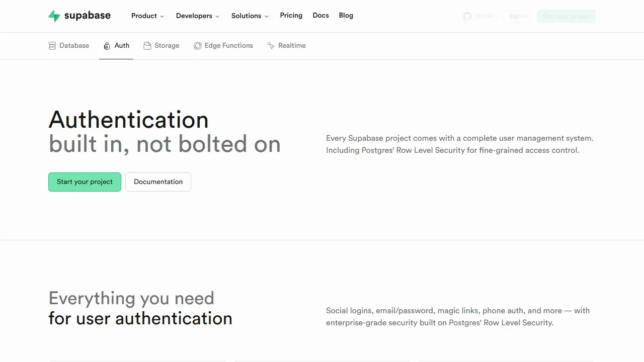Image resolution: width=644 pixels, height=362 pixels.
Task: Visit the Blog page
Action: [x=346, y=16]
